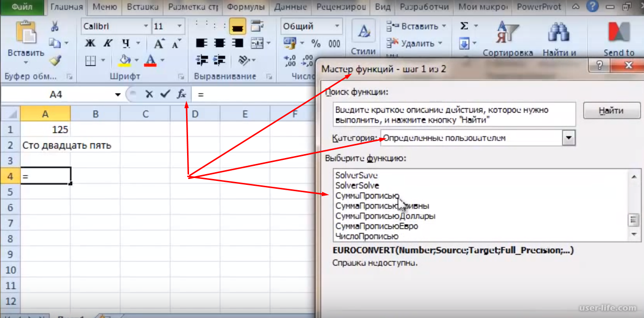Viewport: 644px width, 318px height.
Task: Apply the 000 thousands separator format
Action: [x=334, y=43]
